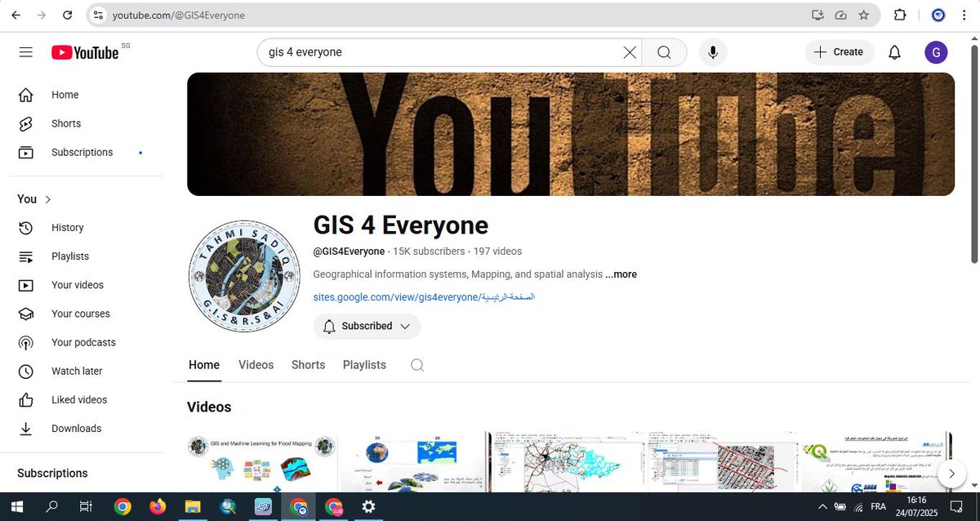Viewport: 980px width, 521px height.
Task: Open Settings gear in the taskbar
Action: (368, 506)
